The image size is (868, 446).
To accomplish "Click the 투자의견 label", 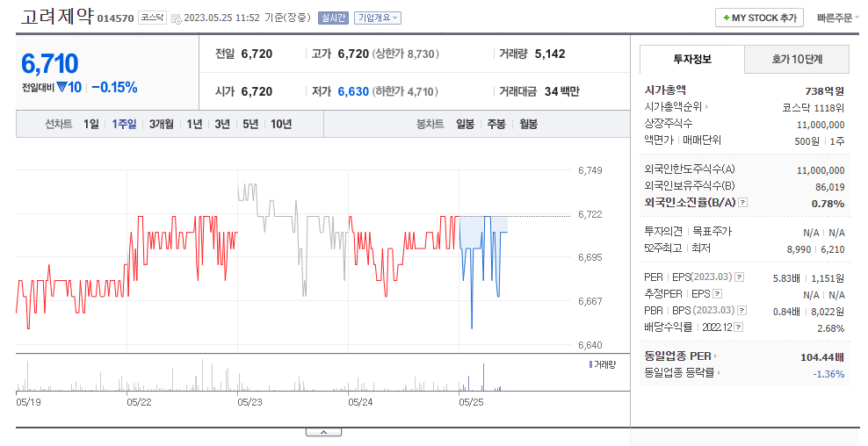I will point(663,231).
